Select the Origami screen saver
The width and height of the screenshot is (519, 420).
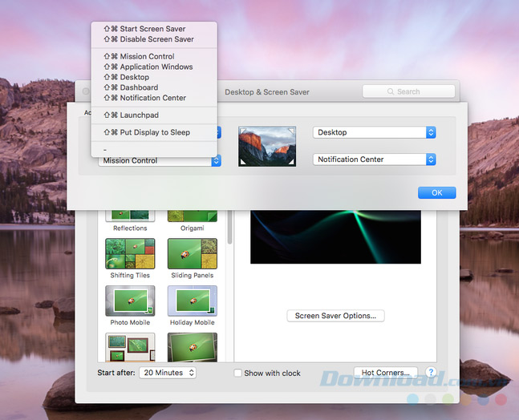[x=193, y=221]
